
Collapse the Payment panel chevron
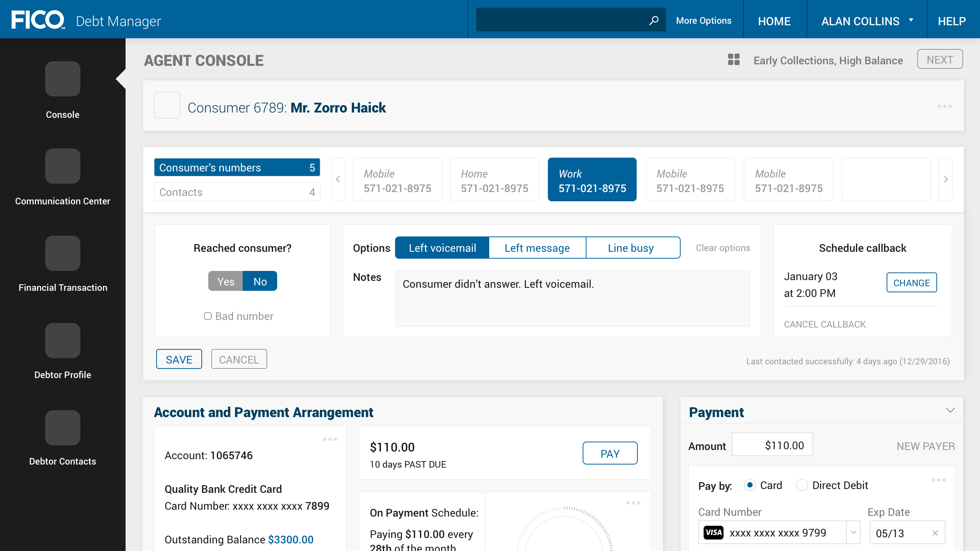[x=950, y=410]
